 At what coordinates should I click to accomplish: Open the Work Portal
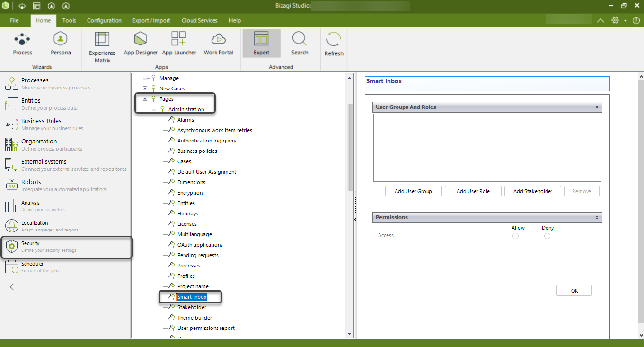coord(218,44)
